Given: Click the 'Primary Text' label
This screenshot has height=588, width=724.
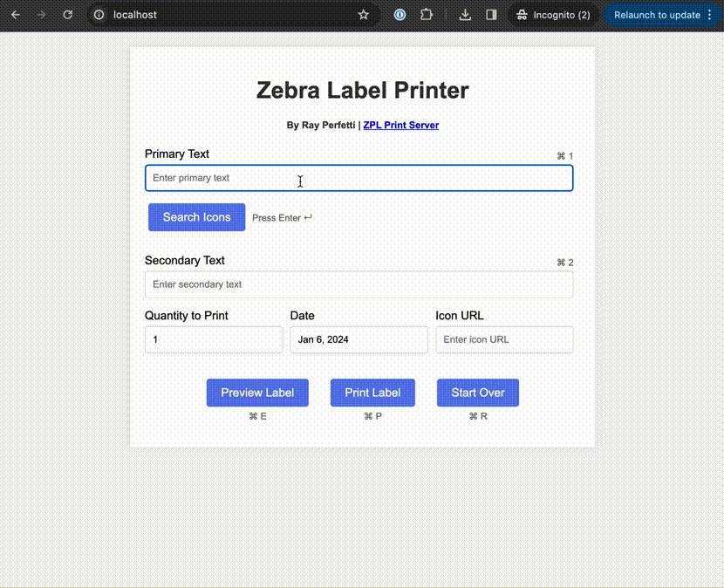Looking at the screenshot, I should click(177, 154).
